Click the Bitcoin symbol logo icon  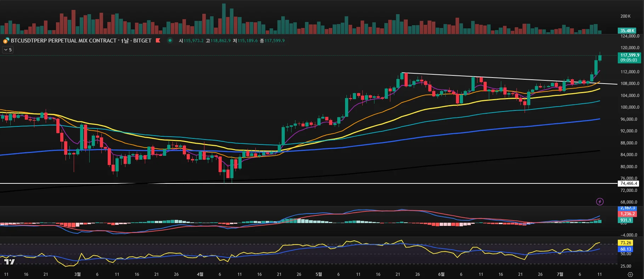[6, 41]
